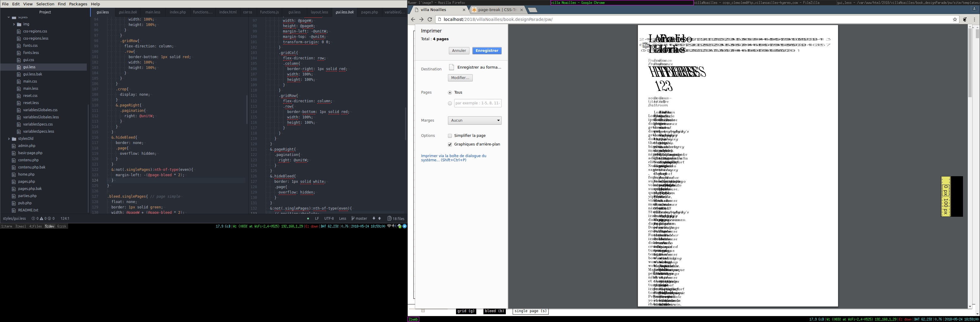Switch to the layout.less editor tab
Screen dimensions: 980x322
pyautogui.click(x=319, y=12)
